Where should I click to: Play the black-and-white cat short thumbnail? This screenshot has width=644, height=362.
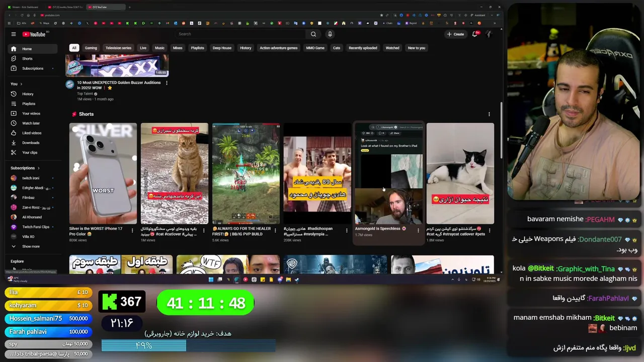[460, 173]
